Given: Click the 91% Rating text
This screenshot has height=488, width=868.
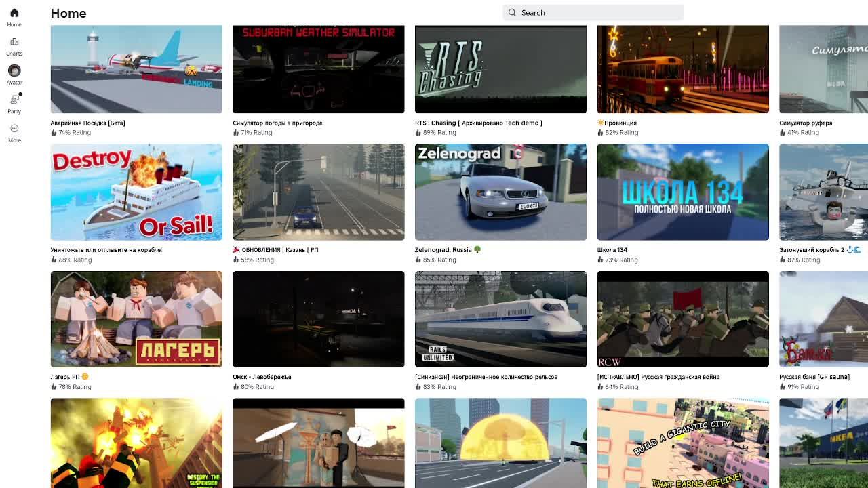Looking at the screenshot, I should [804, 386].
